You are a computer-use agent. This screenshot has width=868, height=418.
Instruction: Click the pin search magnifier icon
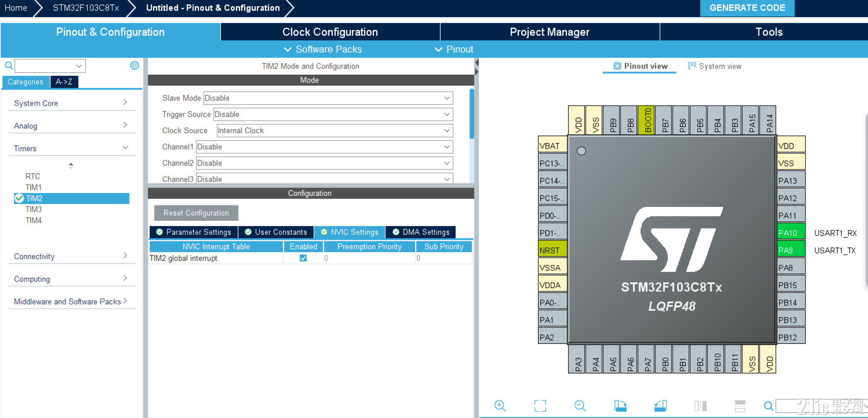[768, 406]
